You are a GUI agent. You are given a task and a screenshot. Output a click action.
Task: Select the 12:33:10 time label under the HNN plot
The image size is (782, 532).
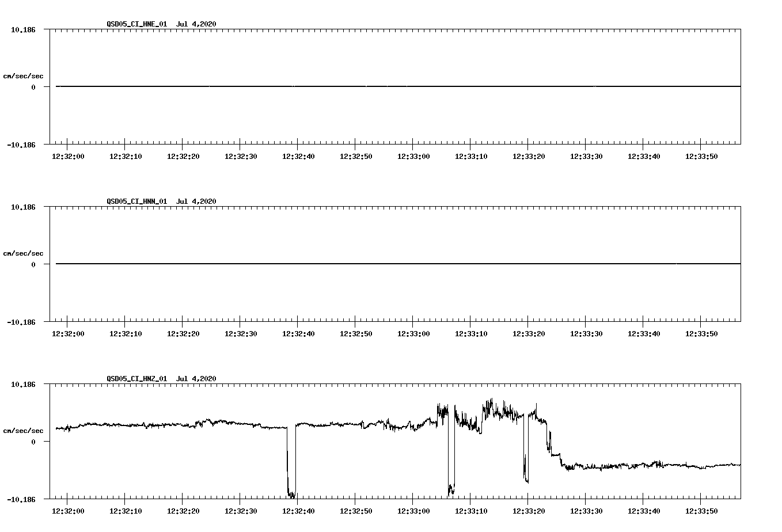click(x=471, y=334)
